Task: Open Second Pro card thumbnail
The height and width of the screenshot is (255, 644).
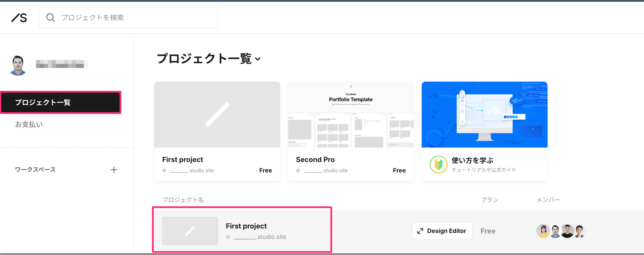Action: (351, 115)
